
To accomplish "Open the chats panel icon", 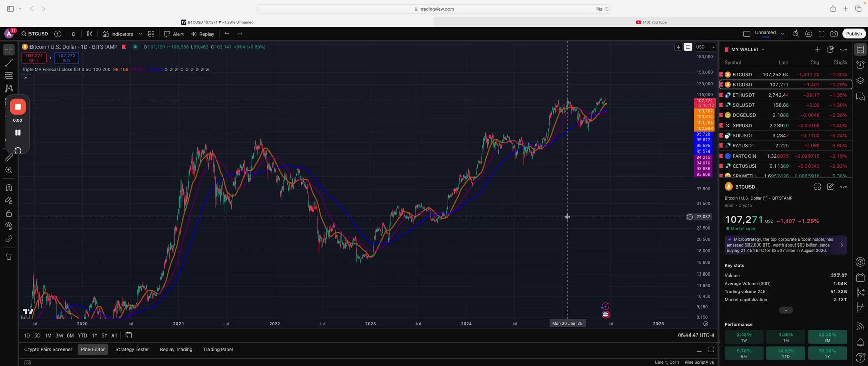I will click(x=860, y=96).
